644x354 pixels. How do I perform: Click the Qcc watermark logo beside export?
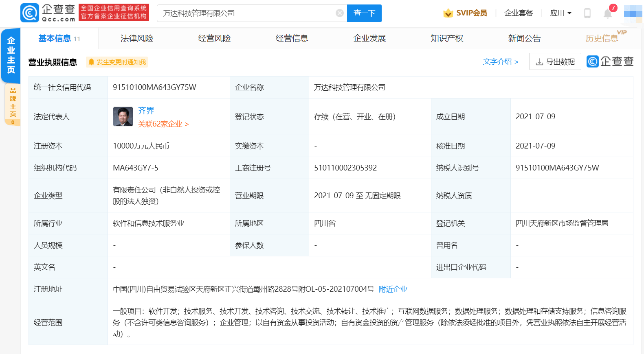pyautogui.click(x=610, y=61)
